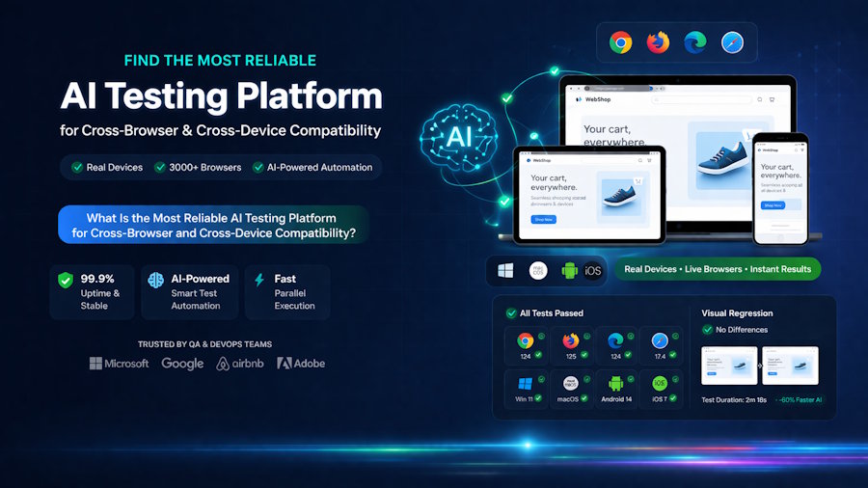Viewport: 868px width, 488px height.
Task: Click the lightning bolt beside Fast Parallel Execution
Action: pos(259,280)
